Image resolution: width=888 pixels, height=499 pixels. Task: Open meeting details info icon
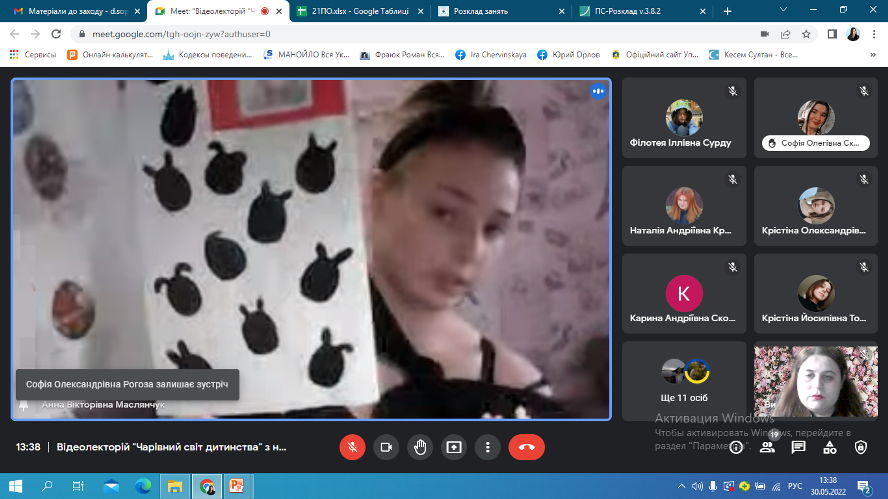(736, 447)
